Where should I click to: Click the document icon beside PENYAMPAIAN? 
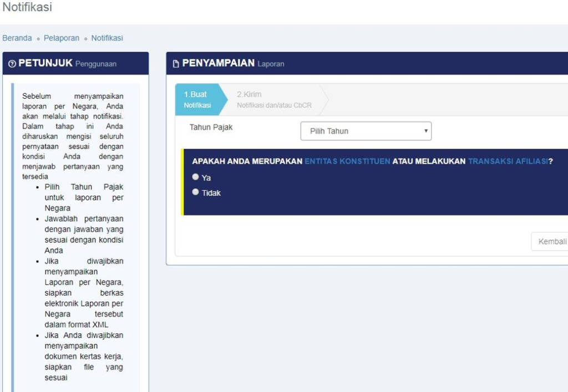point(176,64)
